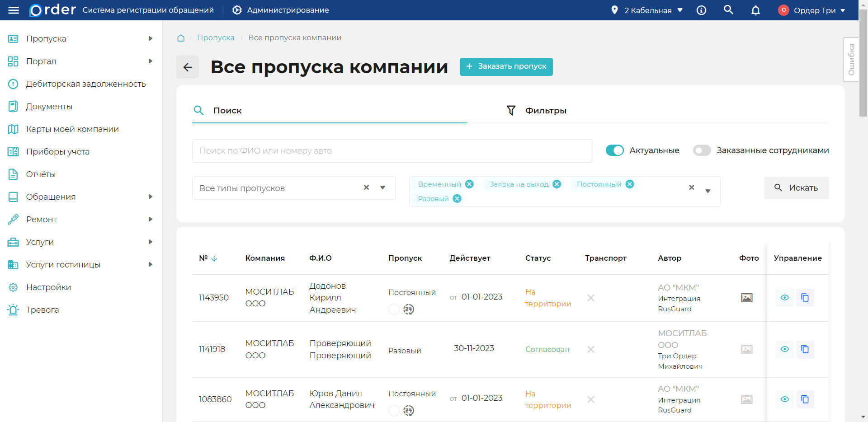
Task: Open the home breadcrumb icon
Action: click(x=181, y=38)
